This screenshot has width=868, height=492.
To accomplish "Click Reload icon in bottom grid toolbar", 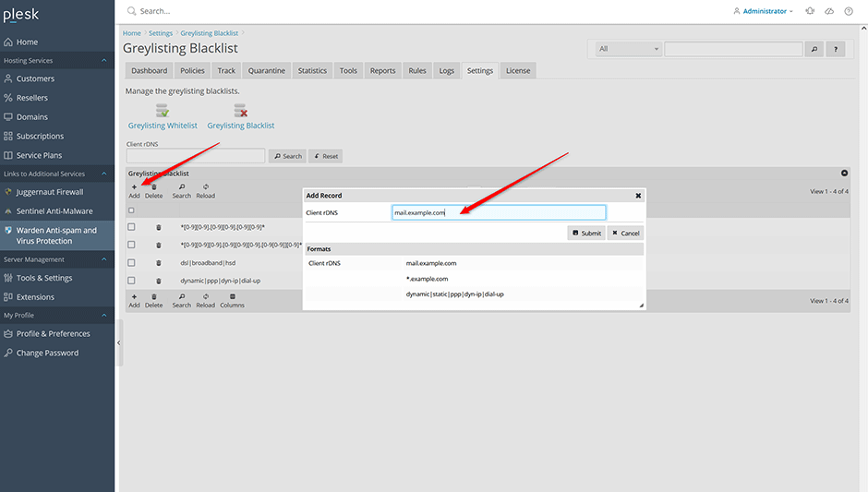I will [x=205, y=296].
